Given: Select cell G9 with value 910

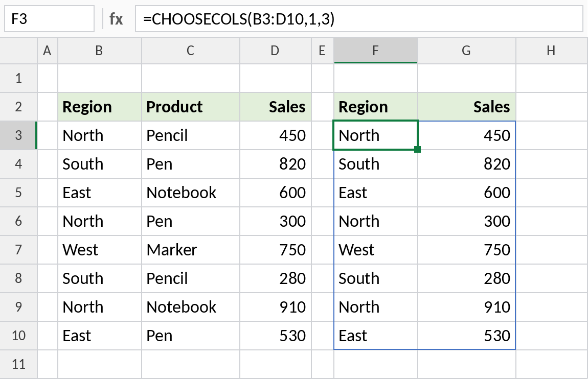Looking at the screenshot, I should (466, 306).
